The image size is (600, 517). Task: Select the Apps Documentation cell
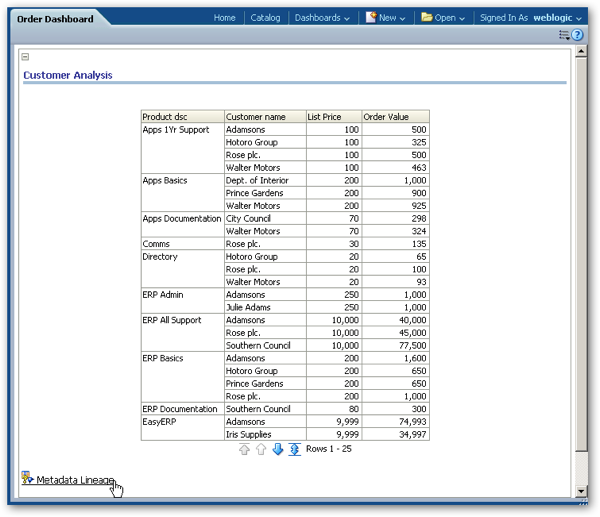tap(183, 224)
